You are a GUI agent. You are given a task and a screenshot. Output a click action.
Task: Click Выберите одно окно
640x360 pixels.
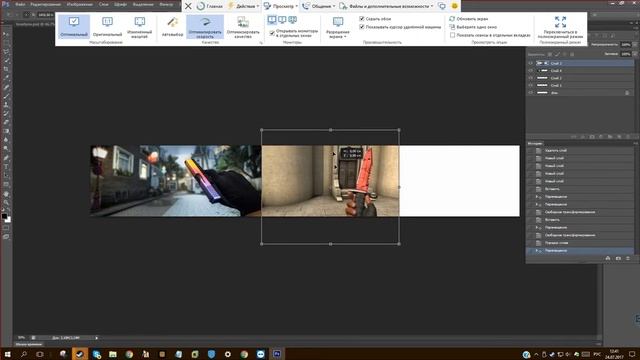[473, 27]
